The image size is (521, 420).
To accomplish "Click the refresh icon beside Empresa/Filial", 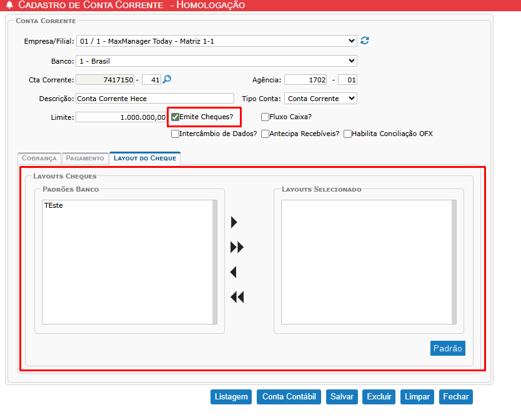I will pyautogui.click(x=365, y=41).
